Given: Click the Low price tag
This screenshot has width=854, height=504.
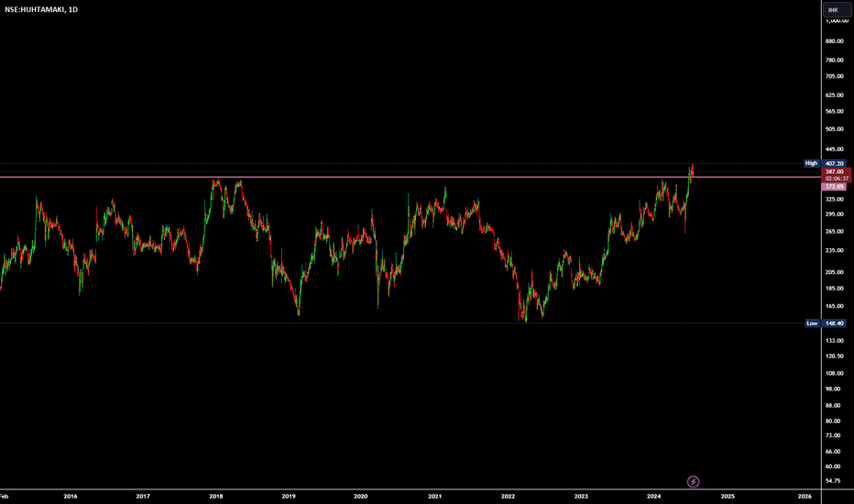Looking at the screenshot, I should [x=812, y=323].
